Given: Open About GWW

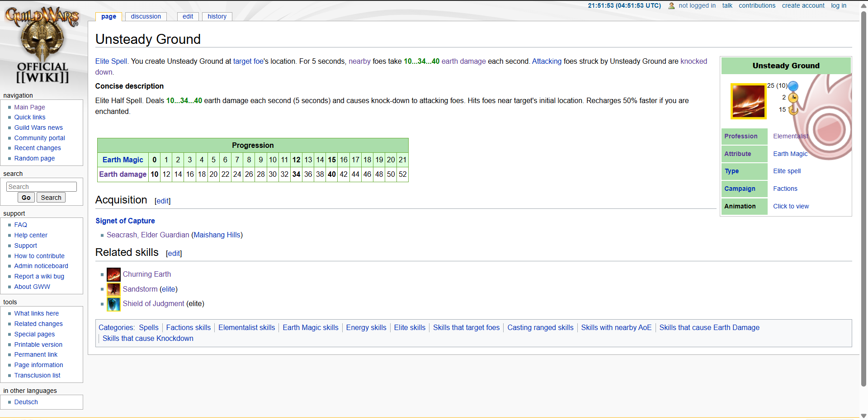Looking at the screenshot, I should point(32,287).
